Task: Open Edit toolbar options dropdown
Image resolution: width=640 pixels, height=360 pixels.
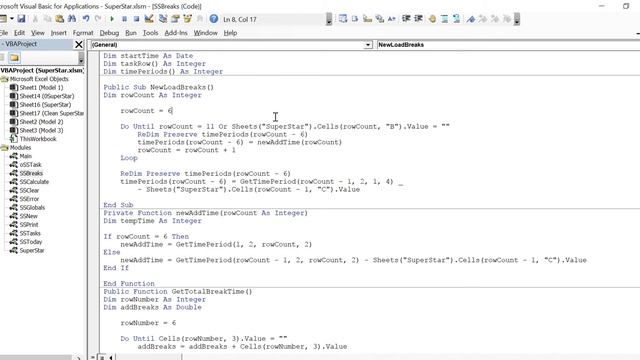Action: (x=517, y=19)
